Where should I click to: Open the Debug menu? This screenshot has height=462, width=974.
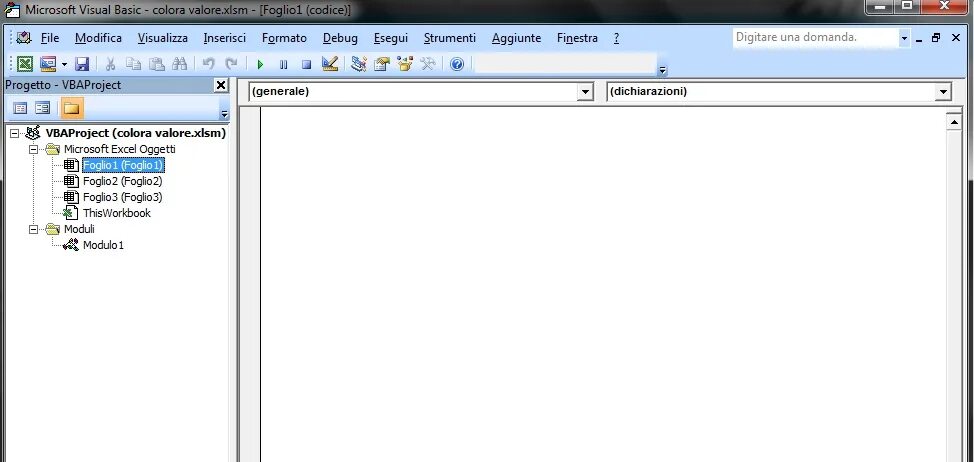coord(340,38)
